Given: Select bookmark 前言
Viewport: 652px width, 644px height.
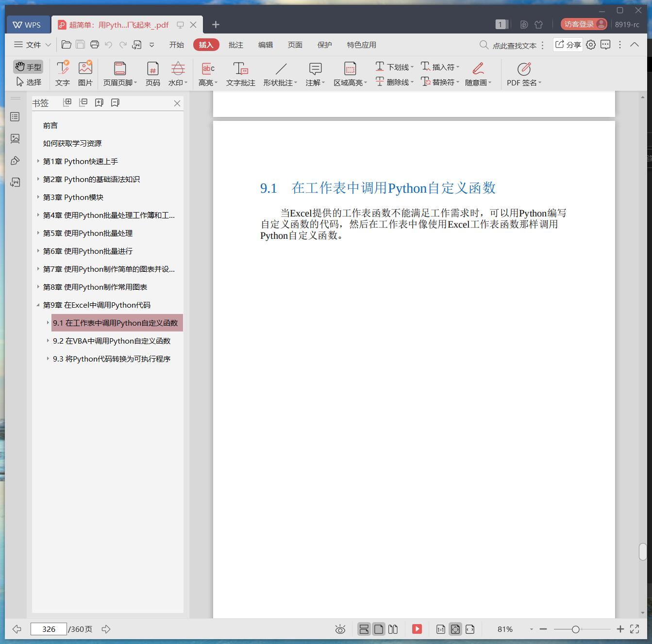Looking at the screenshot, I should pyautogui.click(x=50, y=125).
